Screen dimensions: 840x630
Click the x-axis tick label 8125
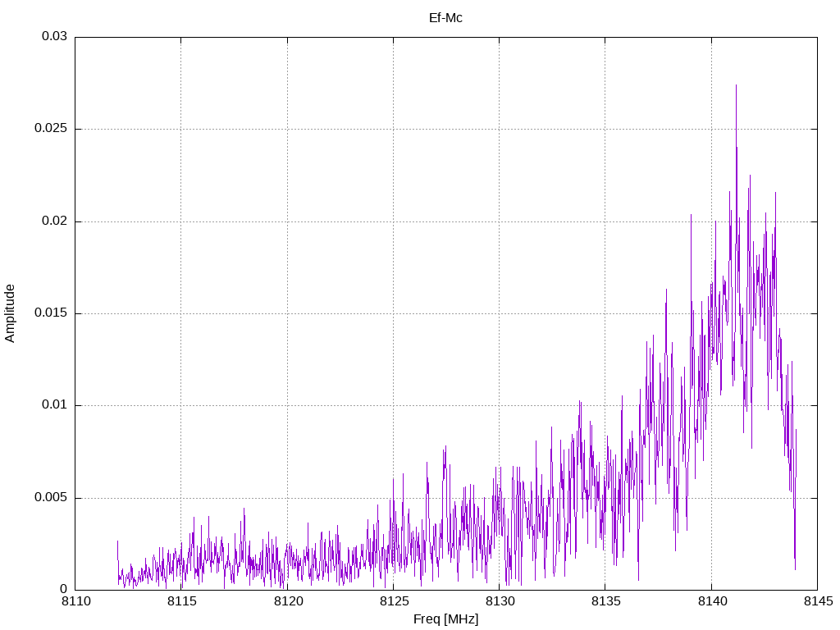[x=394, y=601]
